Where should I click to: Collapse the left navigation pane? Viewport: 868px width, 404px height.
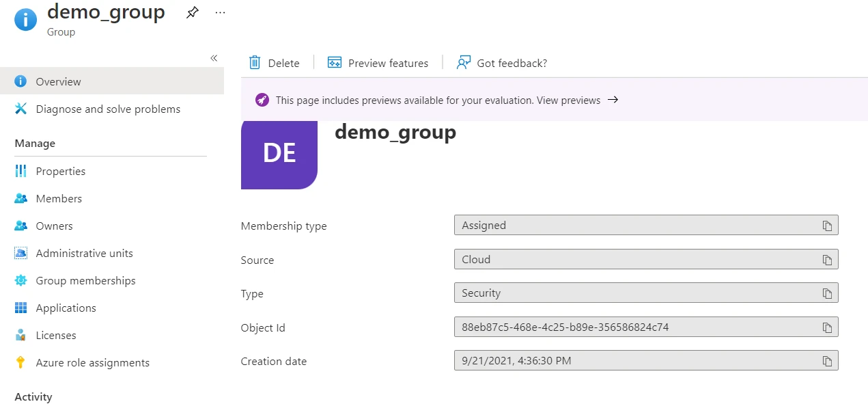click(214, 58)
